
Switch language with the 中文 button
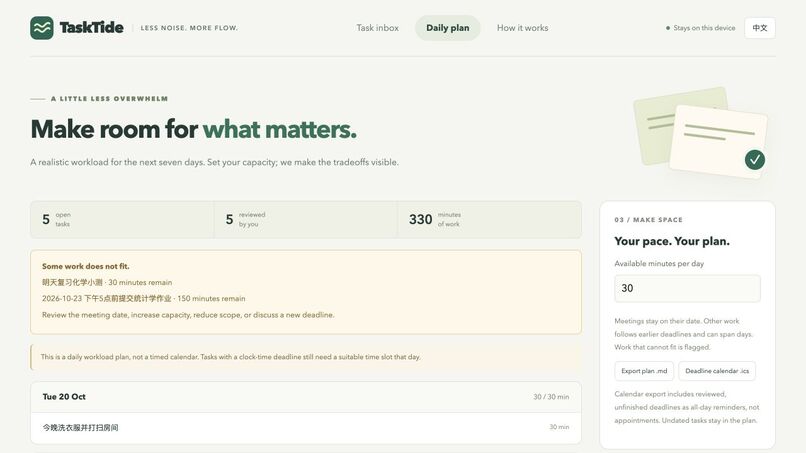(760, 28)
